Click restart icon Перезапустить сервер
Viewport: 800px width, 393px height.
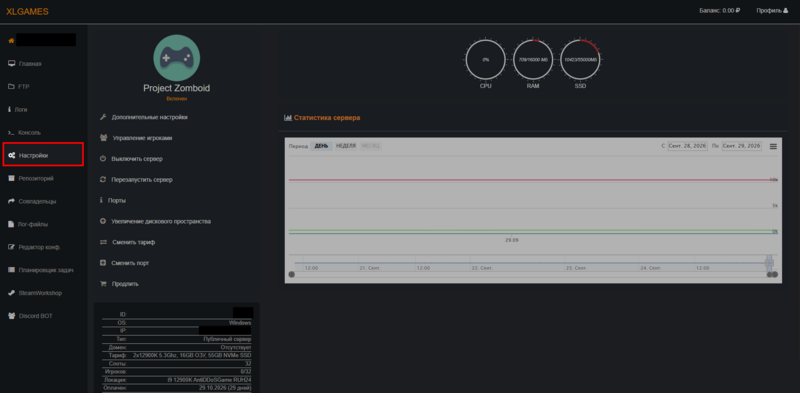coord(103,180)
